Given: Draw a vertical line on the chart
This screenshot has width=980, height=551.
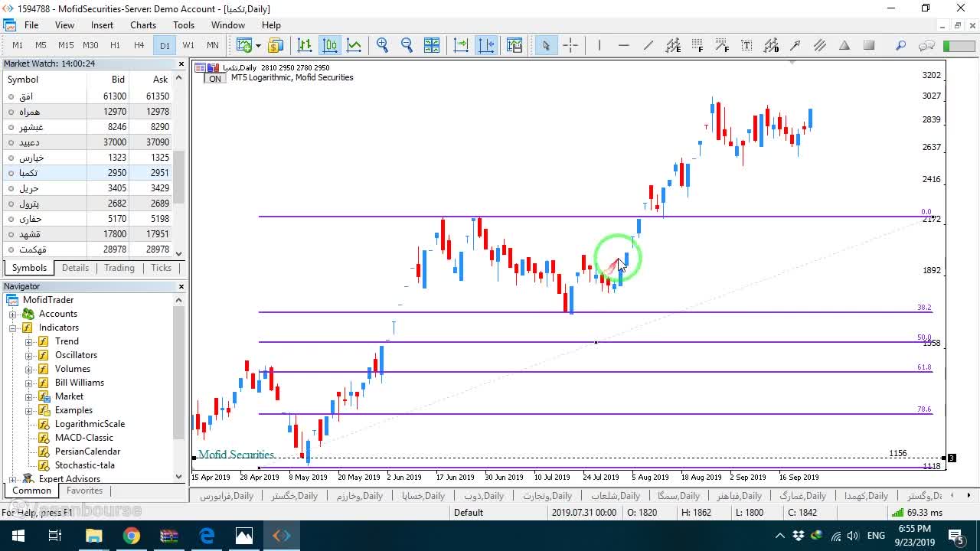Looking at the screenshot, I should click(x=599, y=45).
